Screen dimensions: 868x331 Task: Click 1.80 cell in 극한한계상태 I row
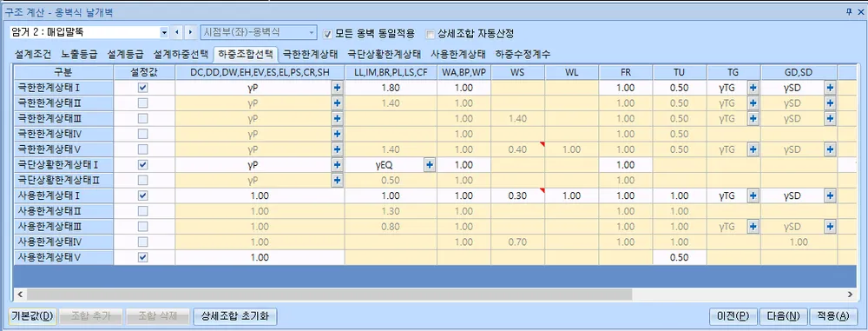[x=391, y=88]
